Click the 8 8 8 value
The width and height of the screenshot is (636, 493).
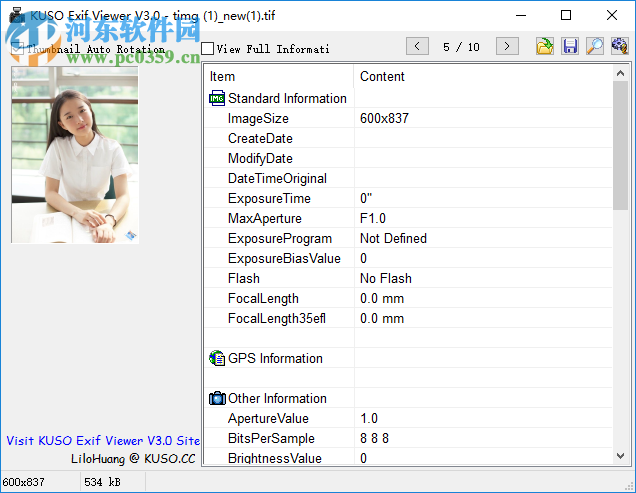(374, 438)
